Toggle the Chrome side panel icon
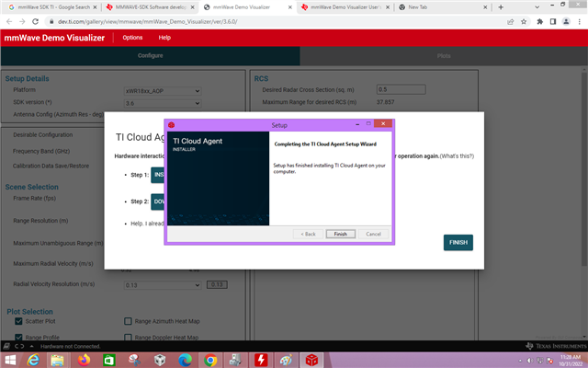588x368 pixels. [553, 22]
